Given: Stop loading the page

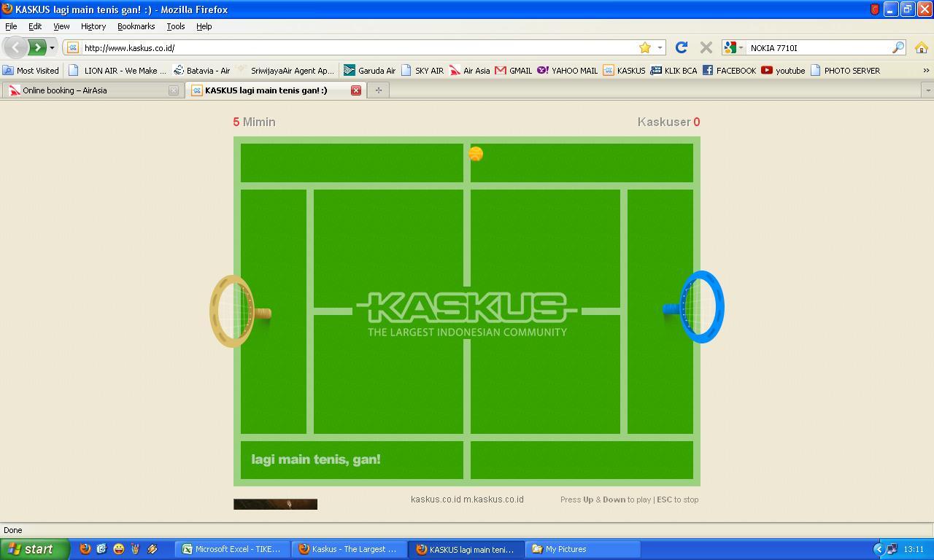Looking at the screenshot, I should (706, 47).
